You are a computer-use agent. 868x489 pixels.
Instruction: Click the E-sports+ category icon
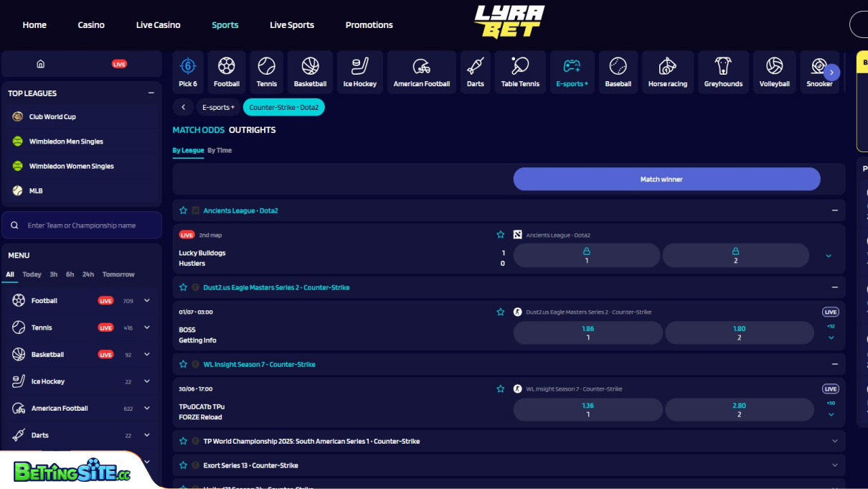coord(572,71)
